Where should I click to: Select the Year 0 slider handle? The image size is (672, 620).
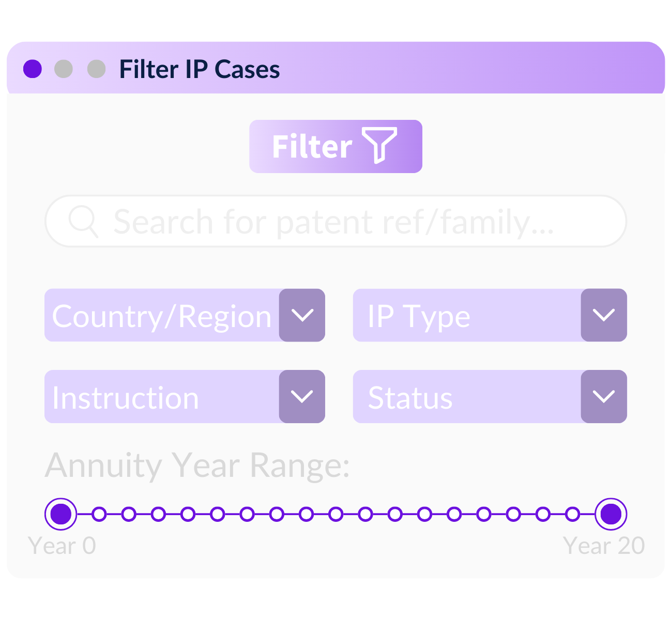coord(60,514)
